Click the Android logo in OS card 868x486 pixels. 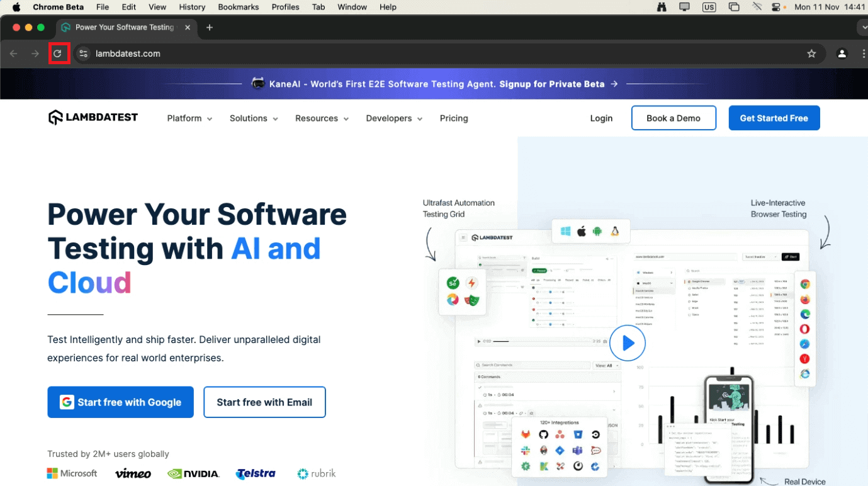[x=598, y=232]
